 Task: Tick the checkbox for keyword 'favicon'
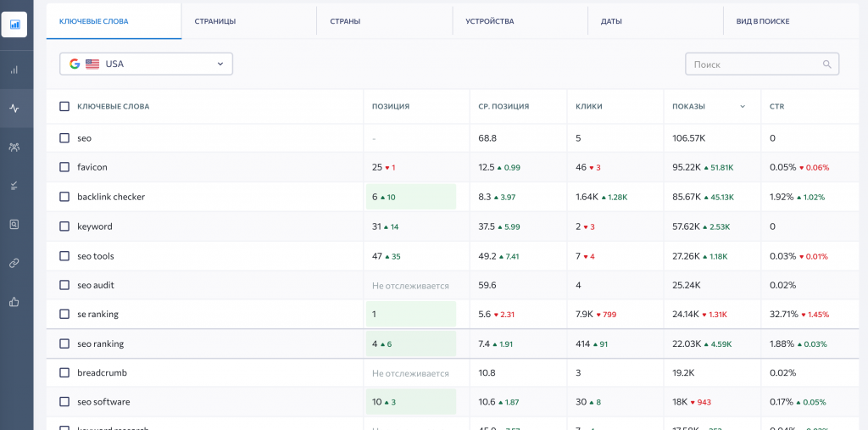tap(64, 167)
